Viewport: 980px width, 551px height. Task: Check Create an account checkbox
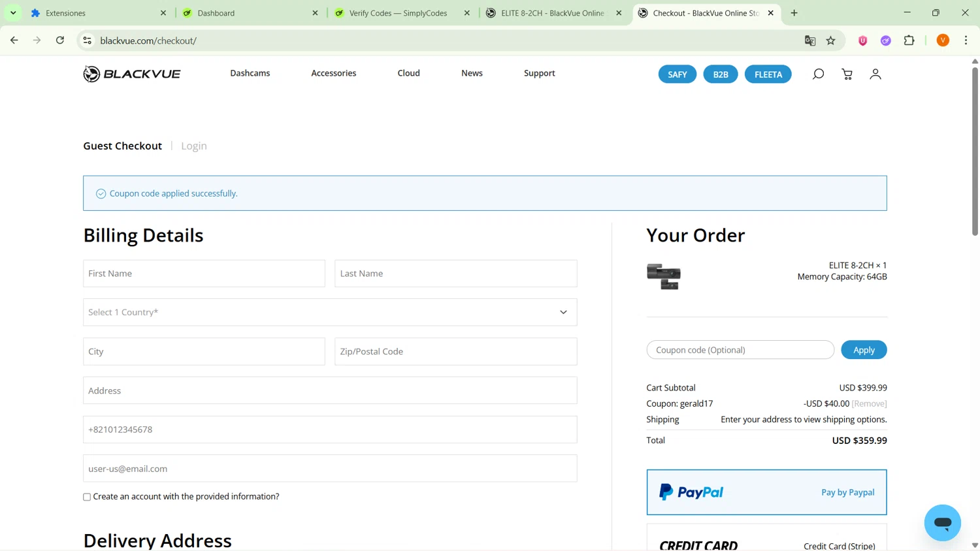tap(87, 497)
